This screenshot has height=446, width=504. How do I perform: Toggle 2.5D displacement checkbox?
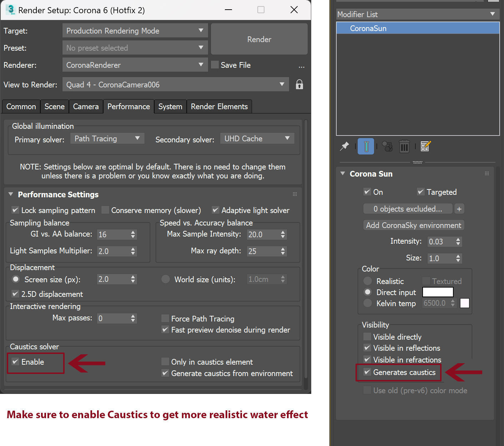pos(15,294)
